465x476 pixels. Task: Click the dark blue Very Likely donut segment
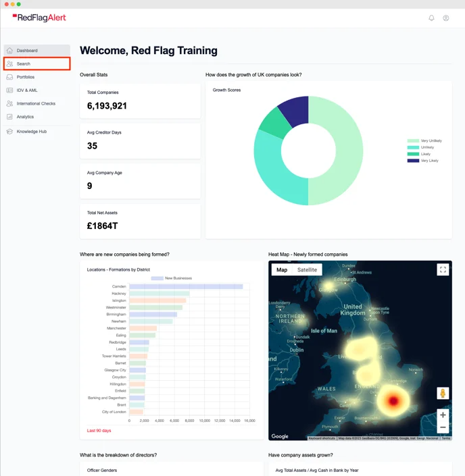click(x=295, y=110)
